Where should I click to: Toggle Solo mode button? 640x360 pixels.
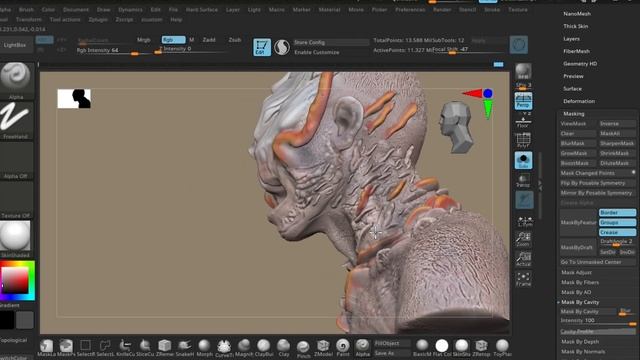coord(523,160)
